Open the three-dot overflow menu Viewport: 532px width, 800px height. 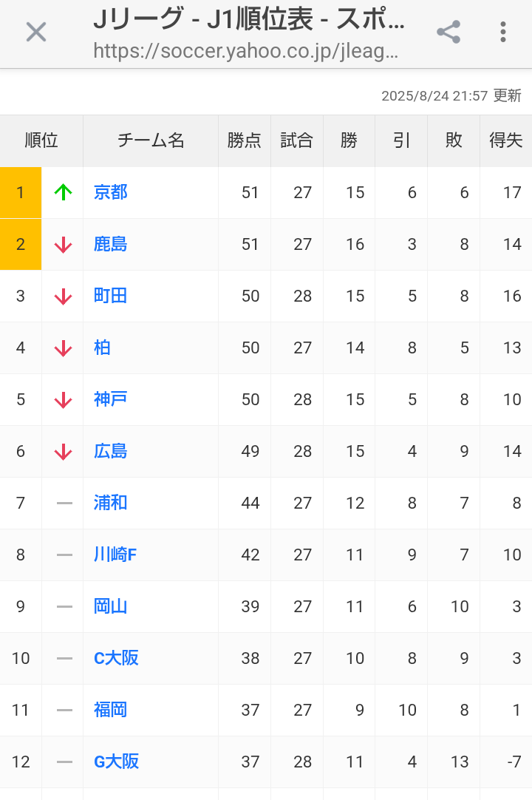pyautogui.click(x=503, y=32)
